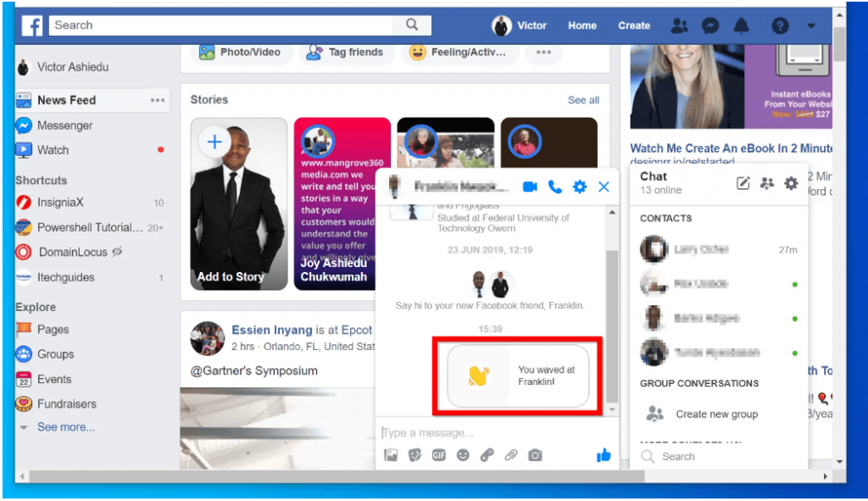The image size is (868, 501).
Task: Start a video call in chat
Action: click(x=530, y=186)
